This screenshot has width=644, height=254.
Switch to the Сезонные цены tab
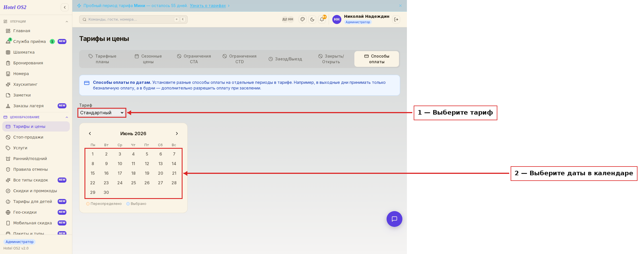pos(148,59)
